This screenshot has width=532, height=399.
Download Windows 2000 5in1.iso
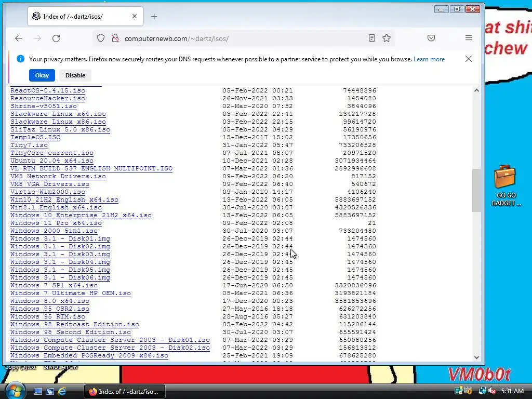(54, 231)
